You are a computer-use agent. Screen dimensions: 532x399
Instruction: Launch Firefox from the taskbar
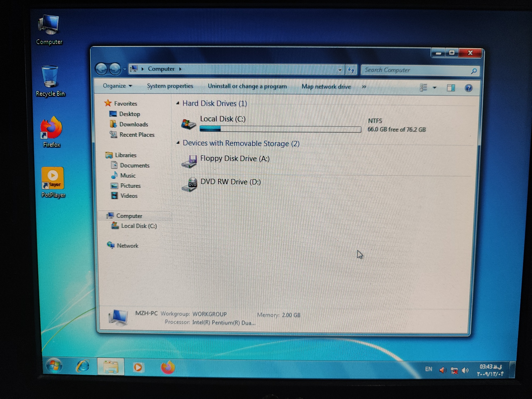(168, 367)
